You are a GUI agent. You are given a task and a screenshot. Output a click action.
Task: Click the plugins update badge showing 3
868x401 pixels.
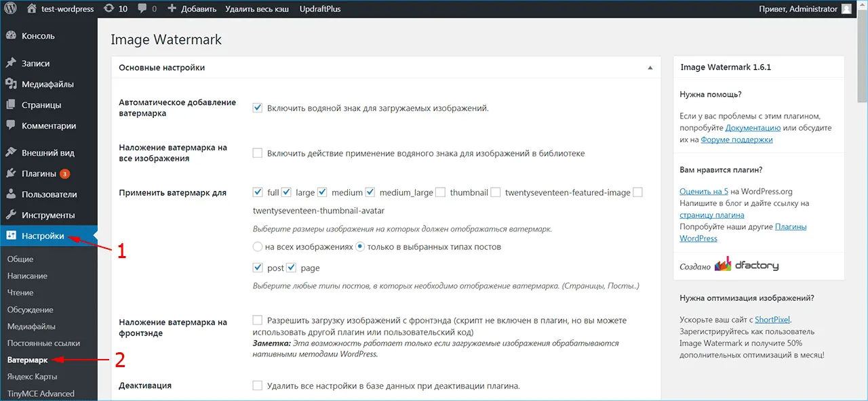(65, 173)
